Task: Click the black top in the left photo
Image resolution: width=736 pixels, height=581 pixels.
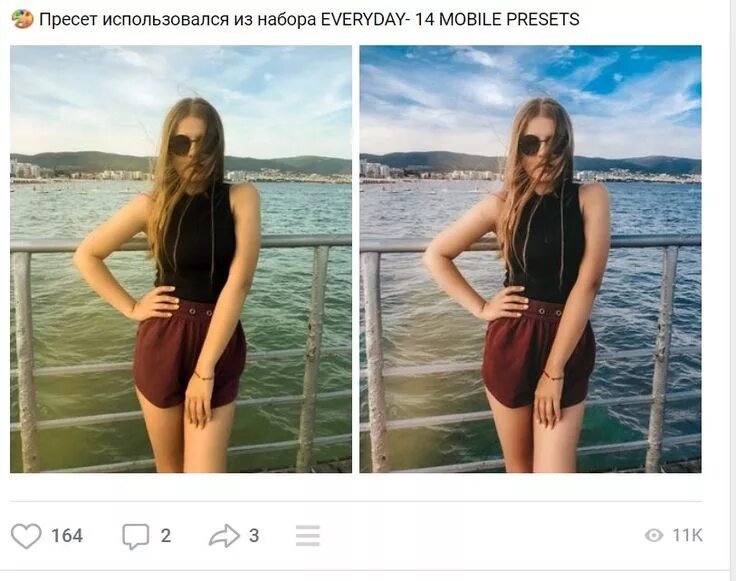Action: pyautogui.click(x=196, y=242)
